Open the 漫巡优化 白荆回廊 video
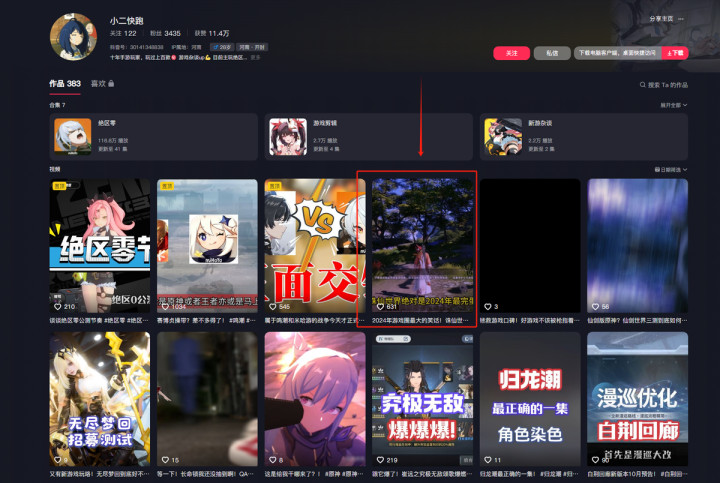Image resolution: width=720 pixels, height=483 pixels. click(637, 399)
